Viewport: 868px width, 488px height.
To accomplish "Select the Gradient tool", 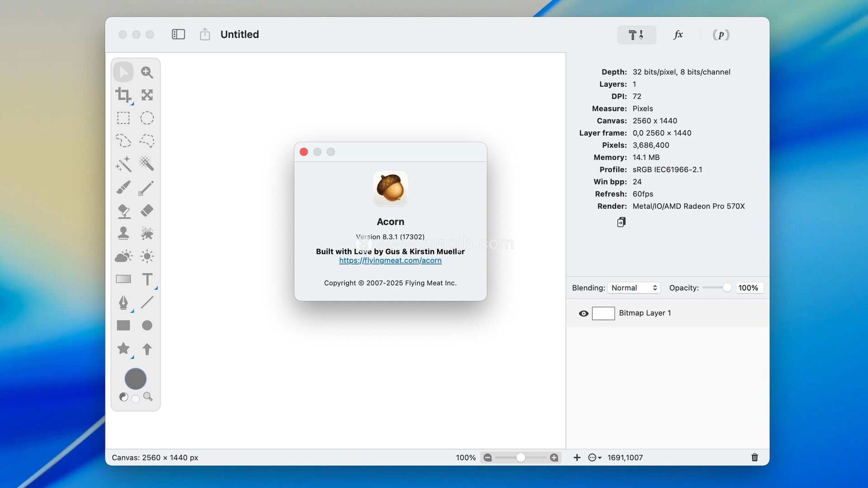I will click(x=123, y=279).
